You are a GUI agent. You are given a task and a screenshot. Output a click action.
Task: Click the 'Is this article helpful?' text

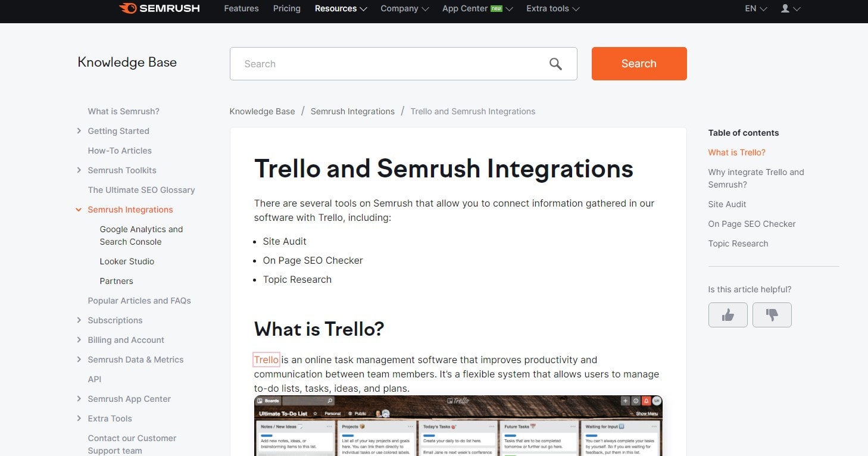click(750, 289)
